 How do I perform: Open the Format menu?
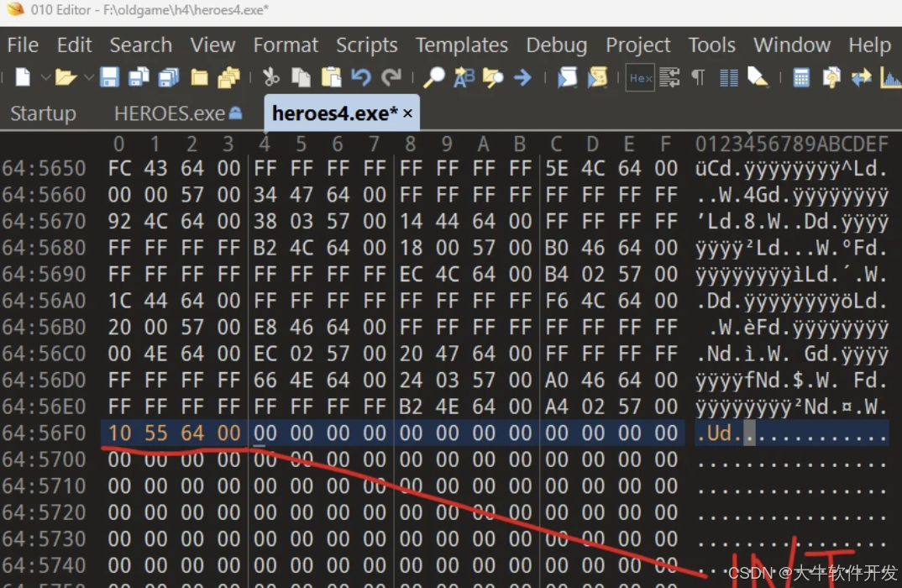tap(286, 45)
